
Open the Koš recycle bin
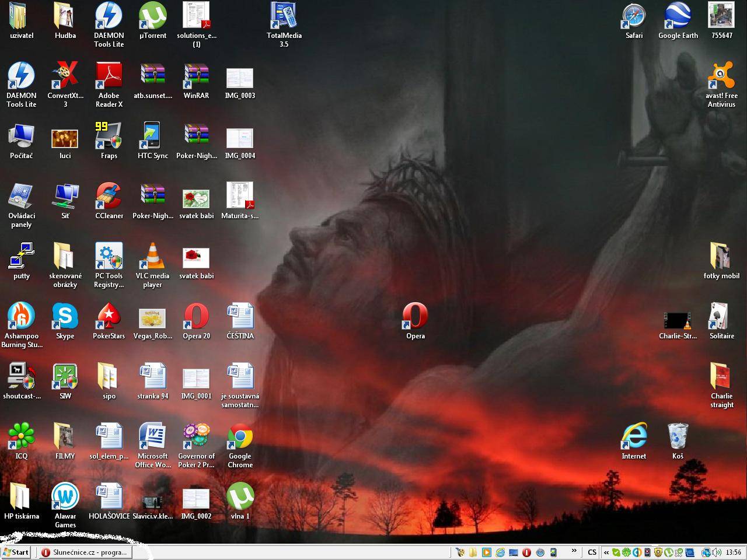click(678, 441)
